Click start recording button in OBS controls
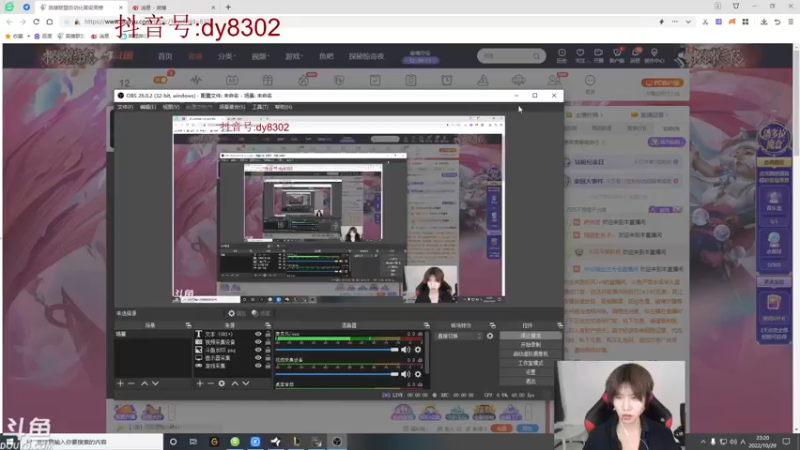The image size is (800, 450). (531, 345)
